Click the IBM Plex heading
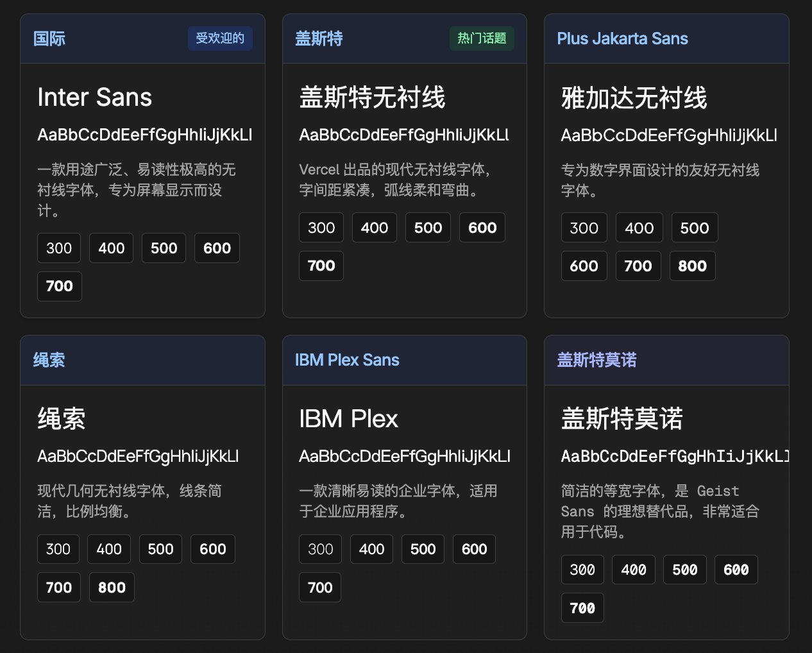The width and height of the screenshot is (812, 653). [348, 419]
